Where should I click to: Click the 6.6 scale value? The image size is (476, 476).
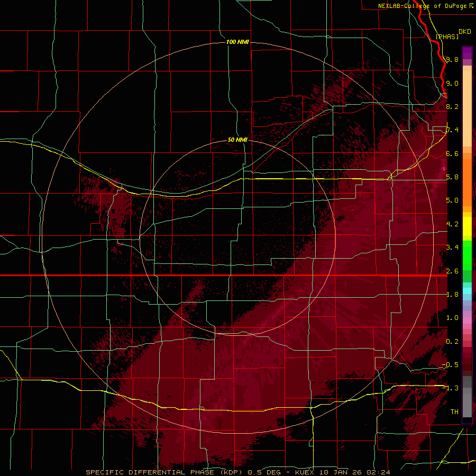(452, 153)
